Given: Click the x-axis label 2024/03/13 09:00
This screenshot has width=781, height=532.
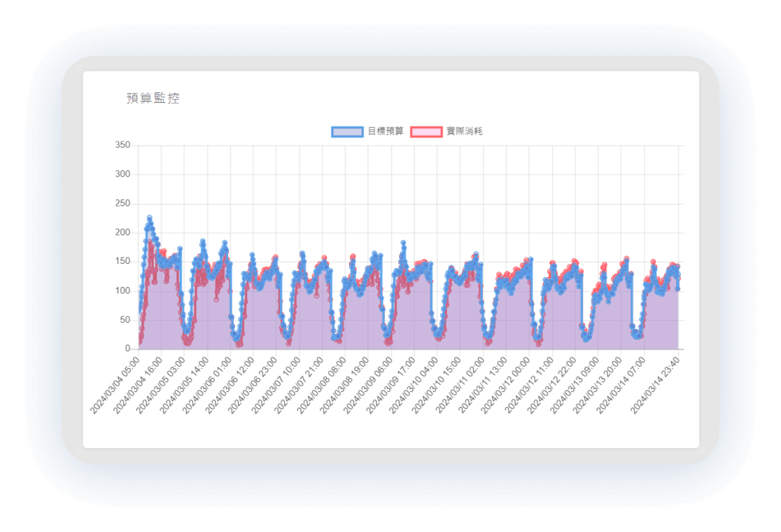Looking at the screenshot, I should pyautogui.click(x=575, y=385).
